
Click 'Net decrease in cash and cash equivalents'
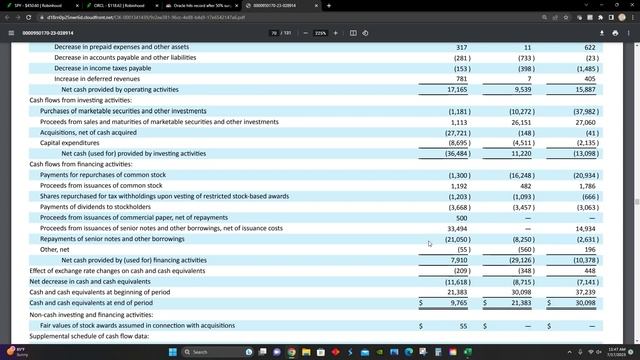pos(90,282)
